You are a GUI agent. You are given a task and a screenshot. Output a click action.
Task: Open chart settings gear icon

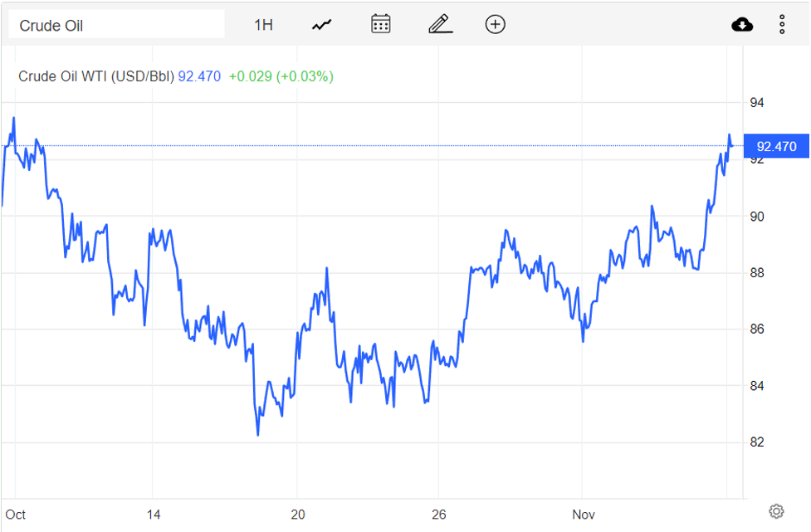tap(776, 510)
